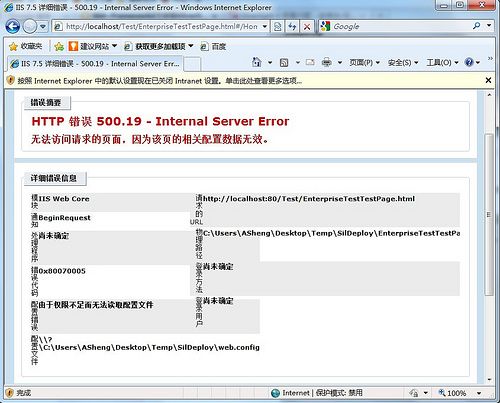This screenshot has width=500, height=403.
Task: Click the browser Back arrow button
Action: coord(12,26)
